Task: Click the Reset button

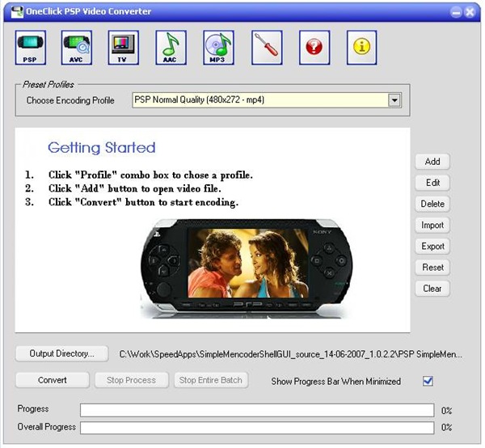Action: click(x=432, y=268)
